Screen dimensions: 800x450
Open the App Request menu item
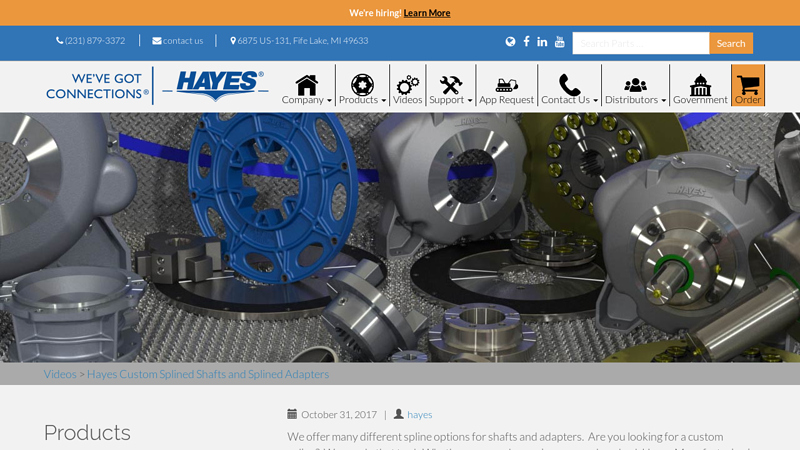tap(507, 99)
